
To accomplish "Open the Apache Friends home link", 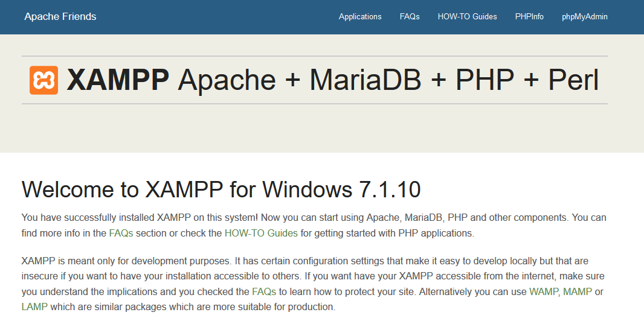I will tap(60, 17).
